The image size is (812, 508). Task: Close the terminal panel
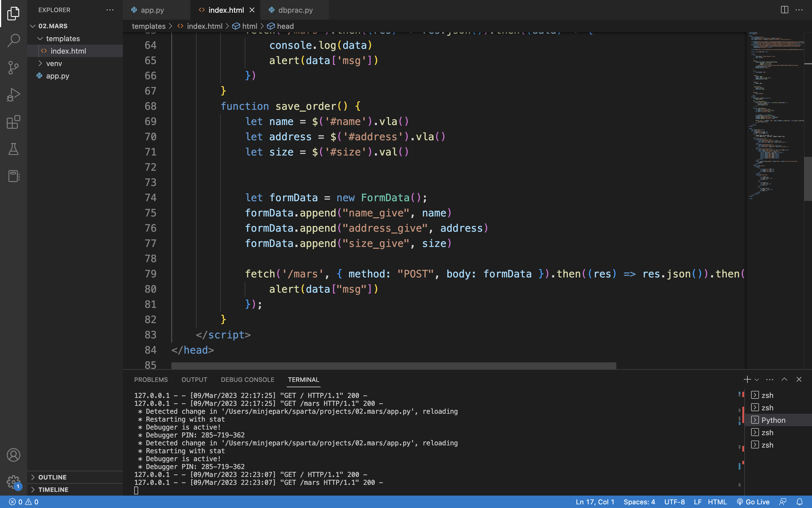pyautogui.click(x=799, y=379)
